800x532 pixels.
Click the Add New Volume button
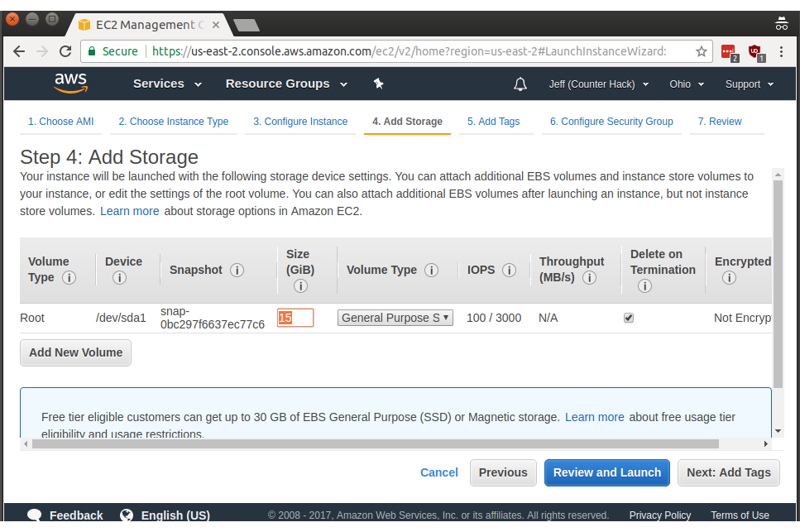75,352
